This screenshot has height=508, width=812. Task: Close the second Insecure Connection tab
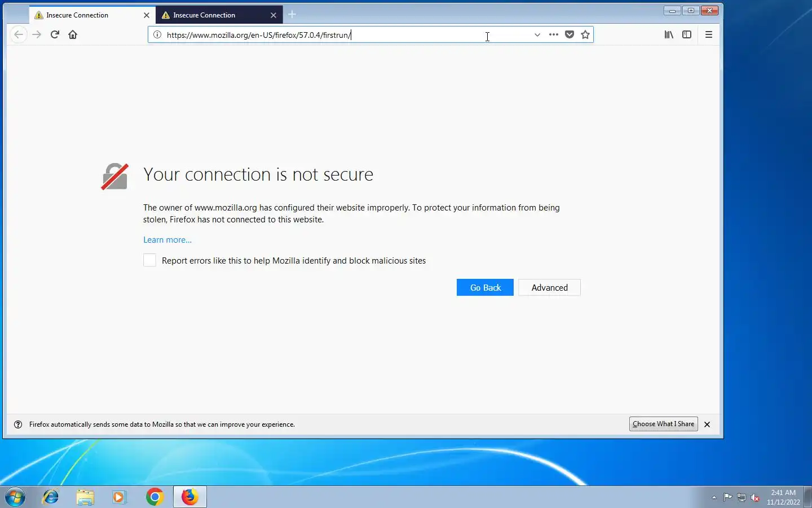(273, 15)
